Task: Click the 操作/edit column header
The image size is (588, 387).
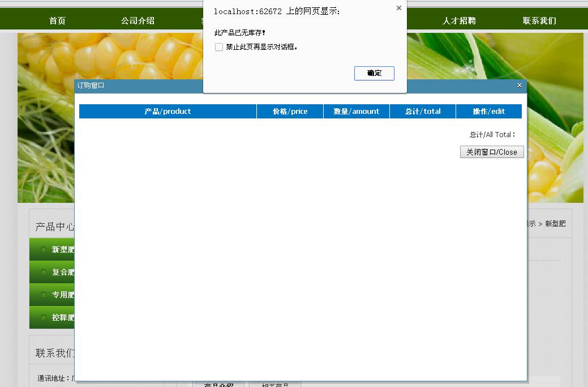Action: pyautogui.click(x=489, y=112)
